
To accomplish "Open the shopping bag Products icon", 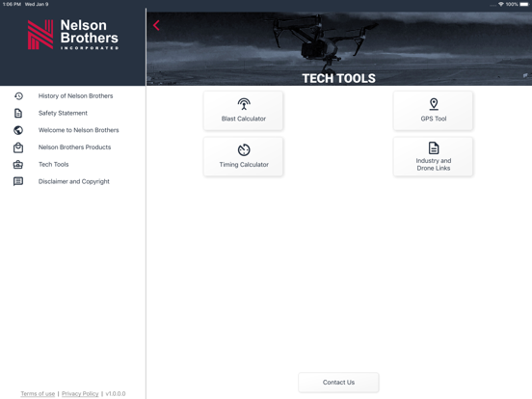I will 18,147.
